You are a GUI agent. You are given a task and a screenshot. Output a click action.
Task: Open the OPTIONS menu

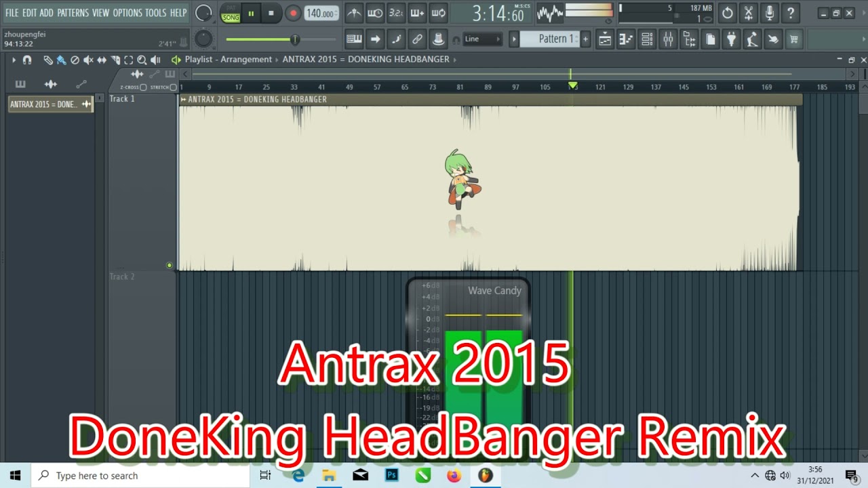point(127,13)
